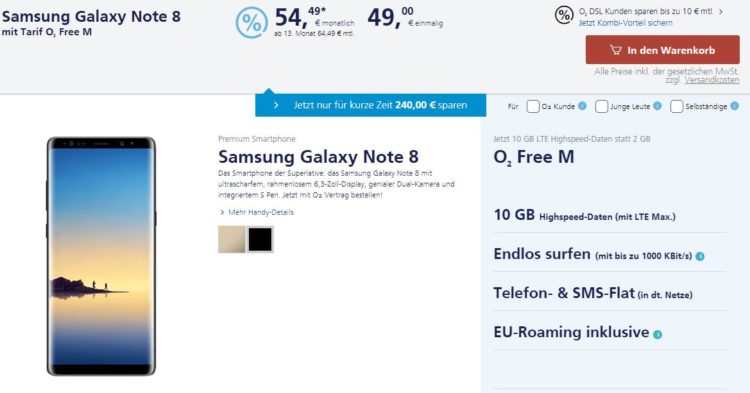The height and width of the screenshot is (393, 750).
Task: Show the info tooltip for EU-Roaming inklusive
Action: coord(658,334)
